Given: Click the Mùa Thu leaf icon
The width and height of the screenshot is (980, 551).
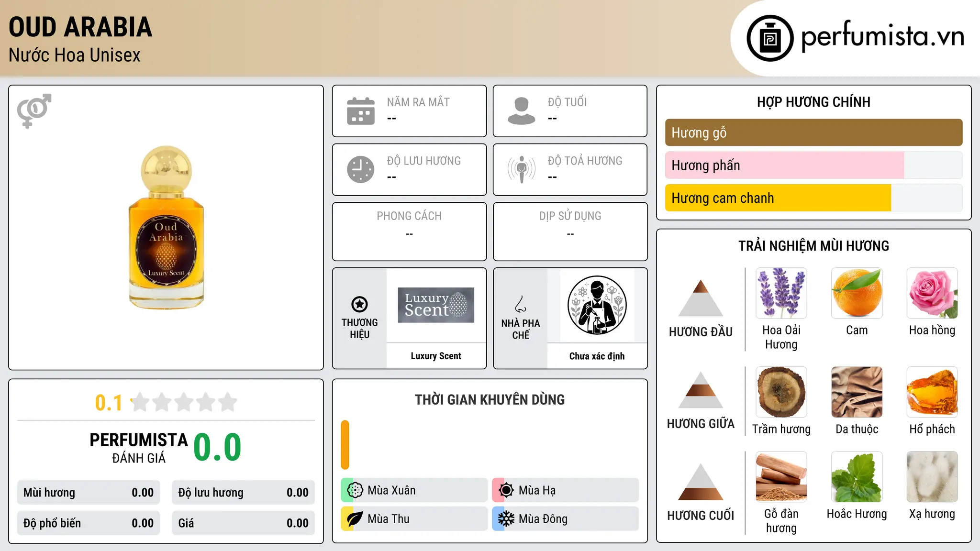Looking at the screenshot, I should (355, 519).
